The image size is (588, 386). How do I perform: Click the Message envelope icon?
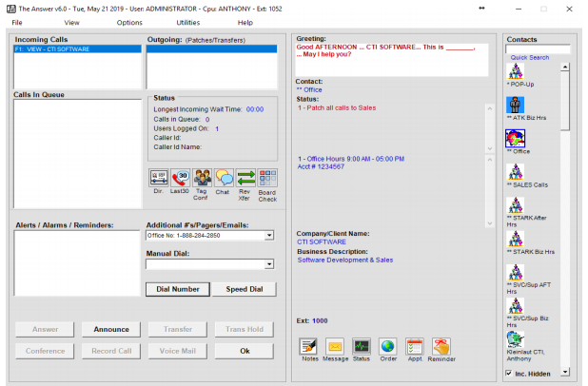(x=335, y=346)
